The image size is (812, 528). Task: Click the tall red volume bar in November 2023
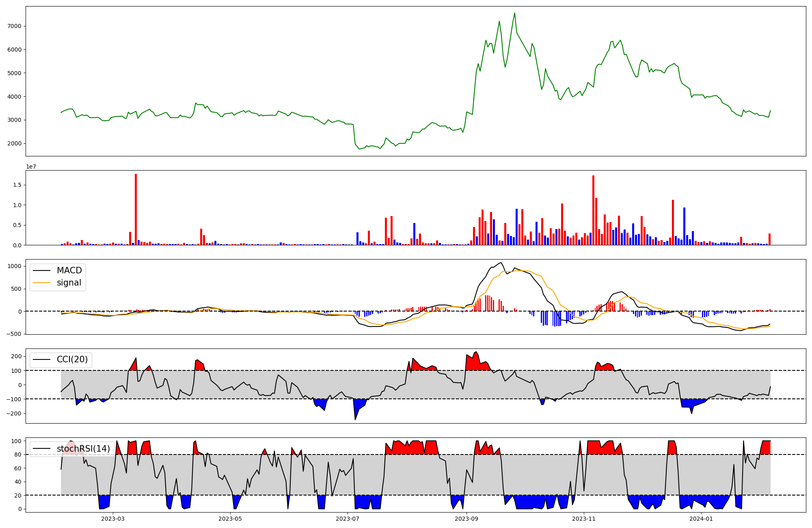(x=593, y=210)
